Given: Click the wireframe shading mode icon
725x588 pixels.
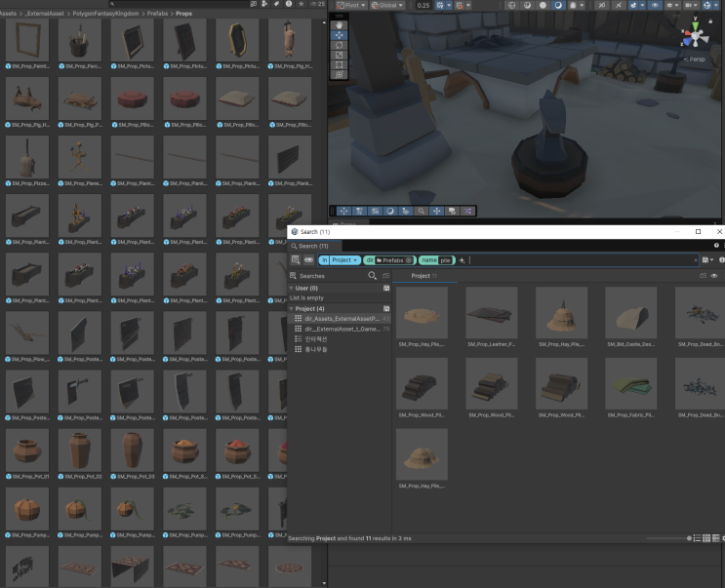Looking at the screenshot, I should 511,5.
